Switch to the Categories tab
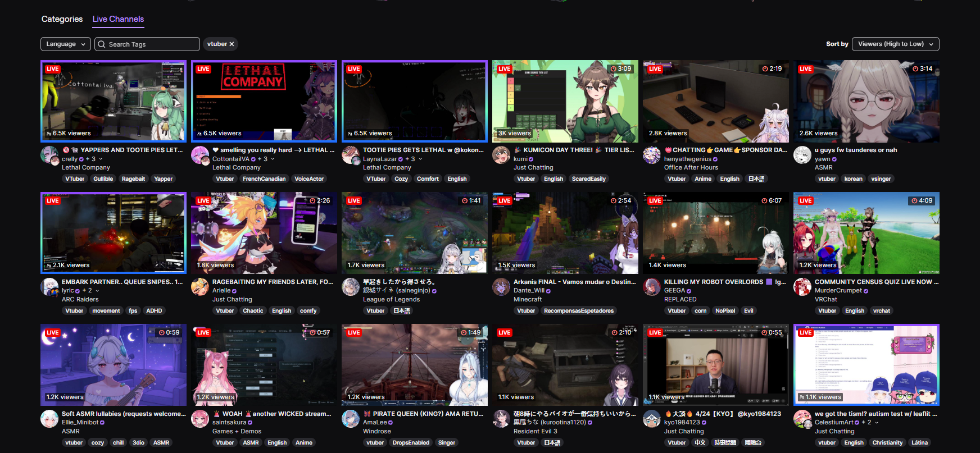Viewport: 980px width, 453px height. click(62, 19)
